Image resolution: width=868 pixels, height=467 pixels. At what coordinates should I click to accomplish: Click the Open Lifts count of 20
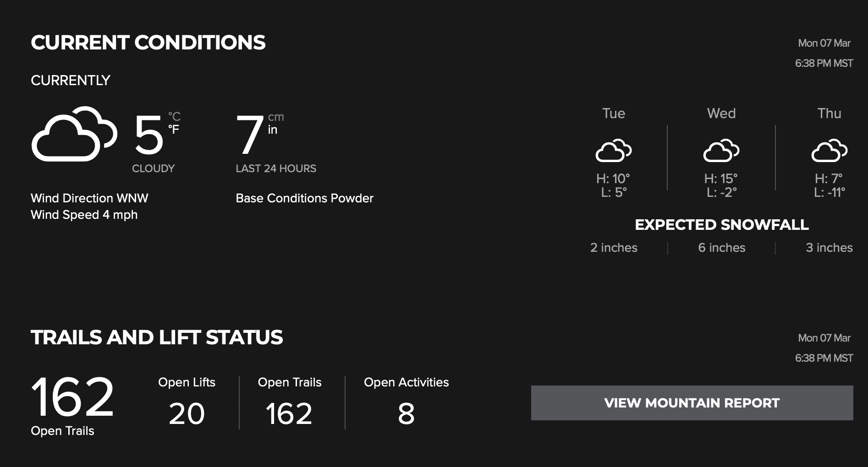187,414
